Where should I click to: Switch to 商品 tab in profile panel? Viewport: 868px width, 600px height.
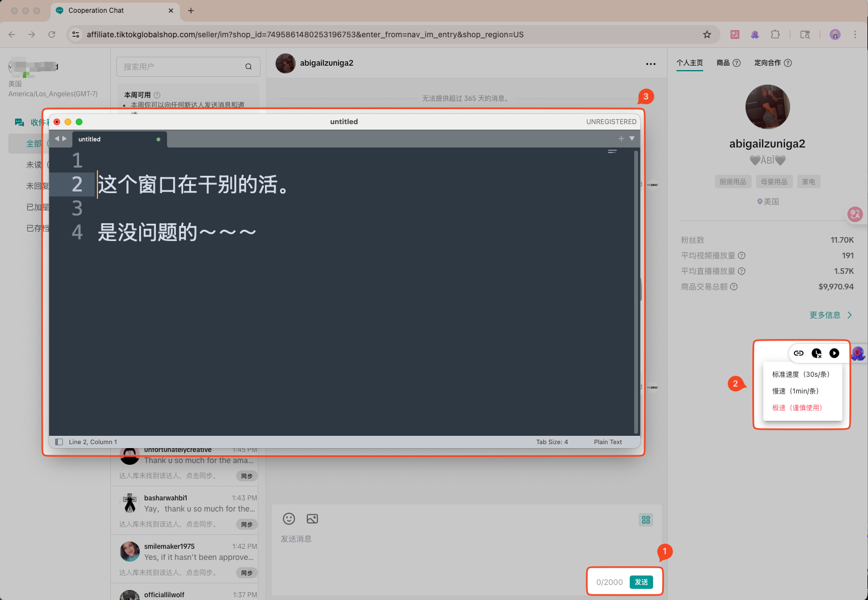(723, 63)
